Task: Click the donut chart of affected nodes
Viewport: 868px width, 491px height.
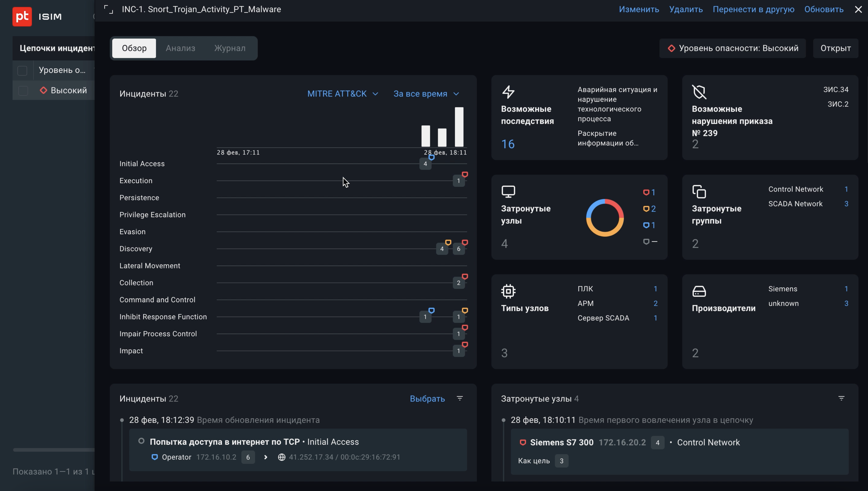Action: 604,217
